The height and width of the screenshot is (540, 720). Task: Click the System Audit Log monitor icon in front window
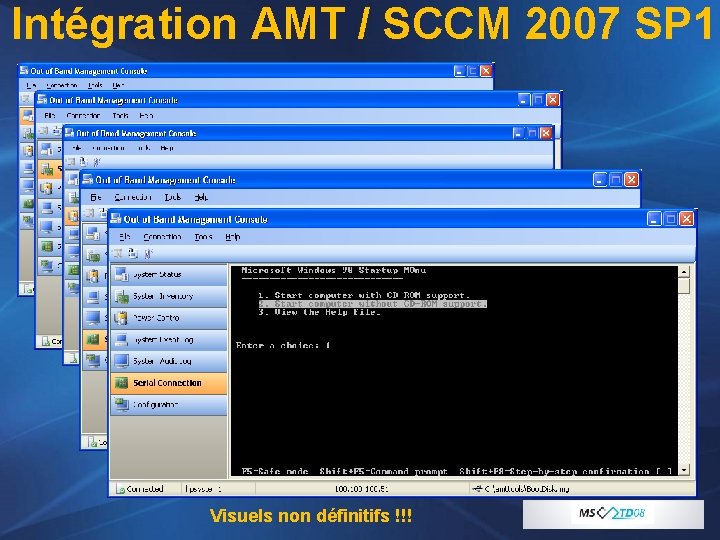click(x=122, y=361)
